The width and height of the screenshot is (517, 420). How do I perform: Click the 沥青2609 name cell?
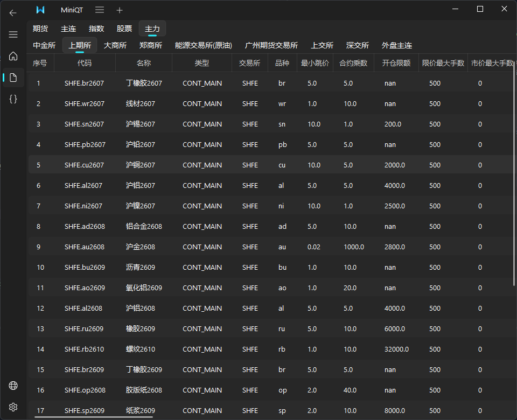point(141,267)
